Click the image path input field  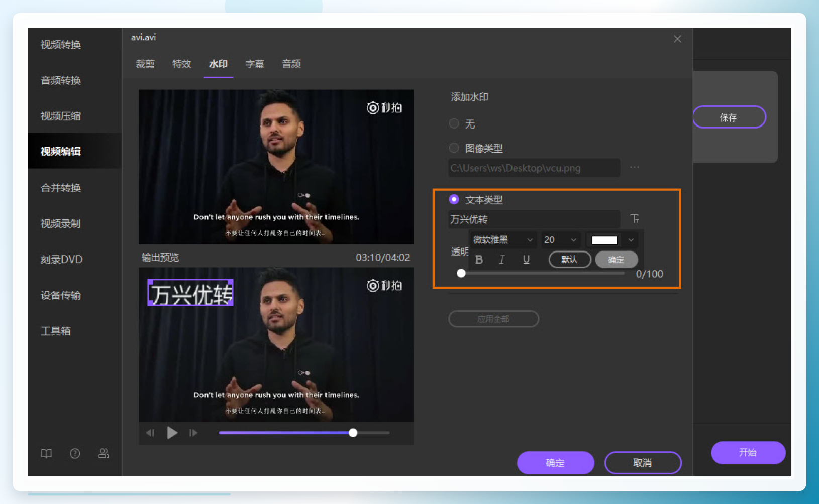(x=534, y=168)
